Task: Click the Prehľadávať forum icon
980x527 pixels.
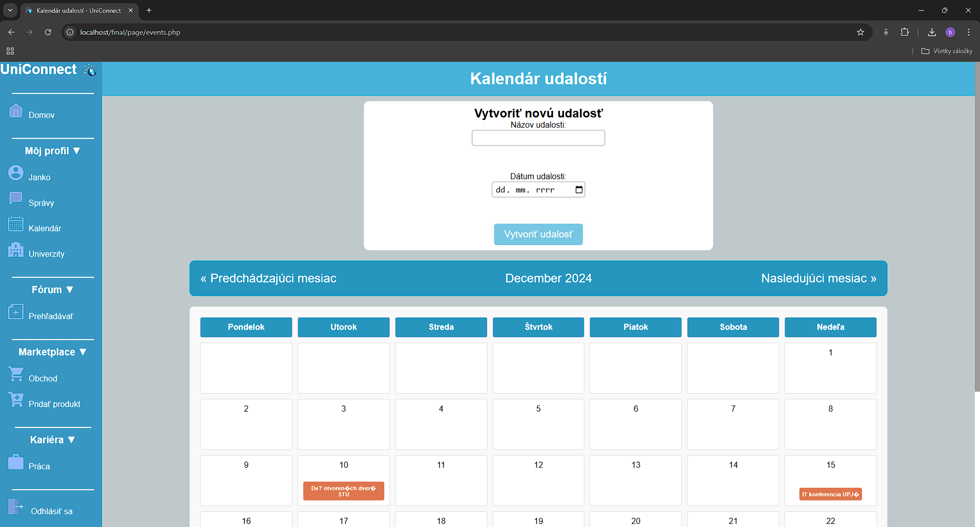Action: coord(16,312)
